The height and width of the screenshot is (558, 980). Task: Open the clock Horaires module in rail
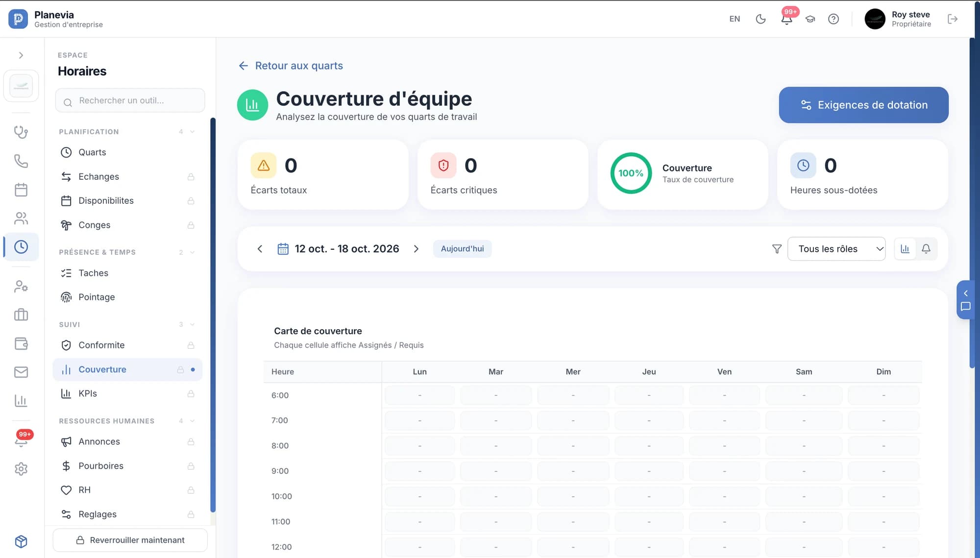[21, 247]
